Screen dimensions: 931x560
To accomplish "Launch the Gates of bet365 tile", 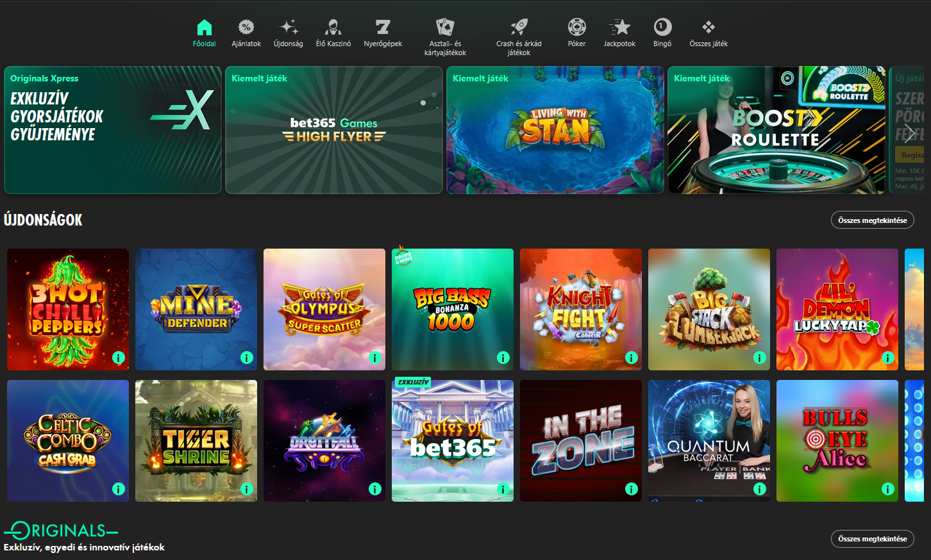I will 453,441.
